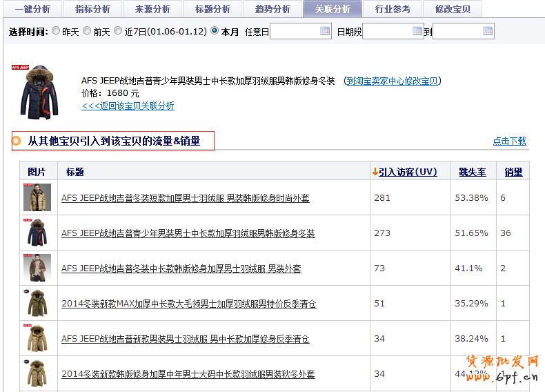Sort table by 销量 column header

[513, 172]
